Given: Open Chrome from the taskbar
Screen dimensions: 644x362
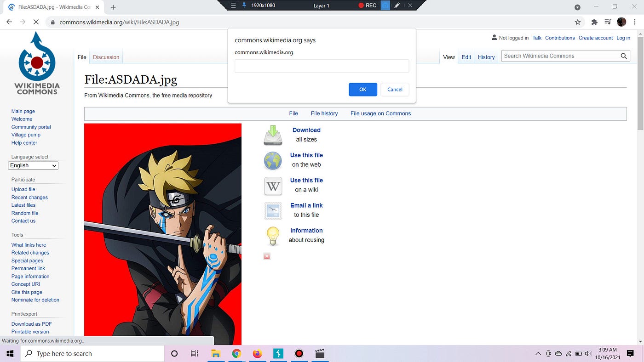Looking at the screenshot, I should point(236,354).
